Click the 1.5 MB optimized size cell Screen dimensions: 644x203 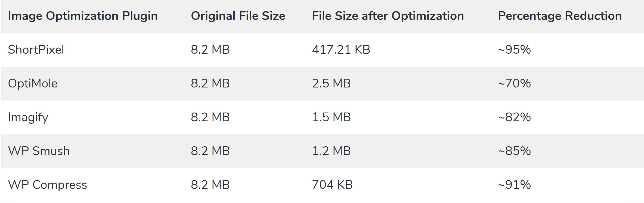click(331, 117)
